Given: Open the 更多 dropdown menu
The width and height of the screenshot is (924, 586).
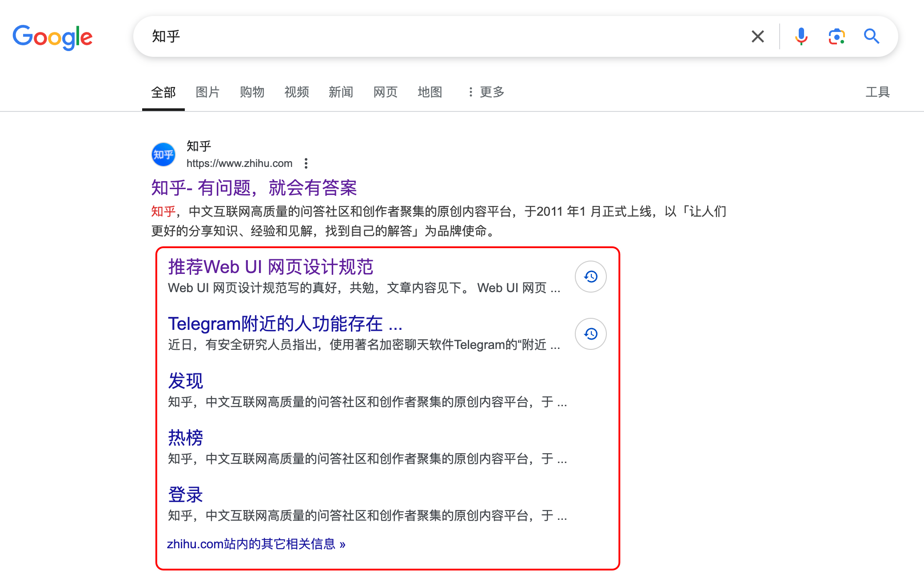Looking at the screenshot, I should click(x=486, y=92).
